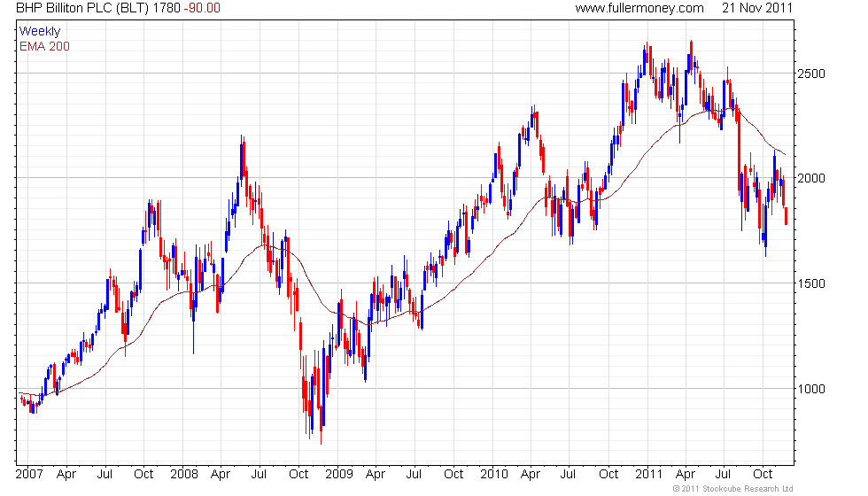The image size is (868, 496).
Task: Click the 'www.fullermoney.com' text
Action: pos(639,8)
